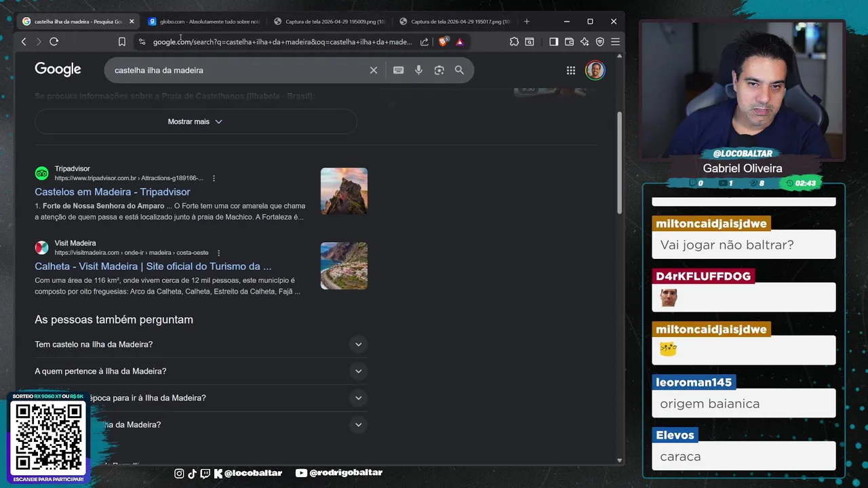868x488 pixels.
Task: Go forward in browser history
Action: (39, 41)
